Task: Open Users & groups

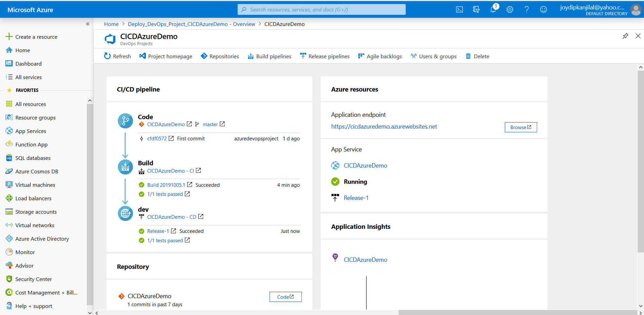Action: [434, 56]
